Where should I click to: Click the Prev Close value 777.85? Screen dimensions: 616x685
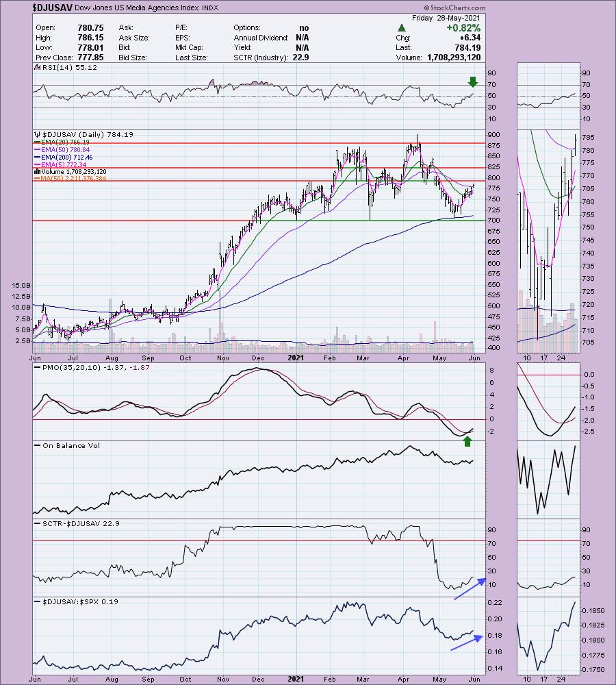pyautogui.click(x=90, y=58)
